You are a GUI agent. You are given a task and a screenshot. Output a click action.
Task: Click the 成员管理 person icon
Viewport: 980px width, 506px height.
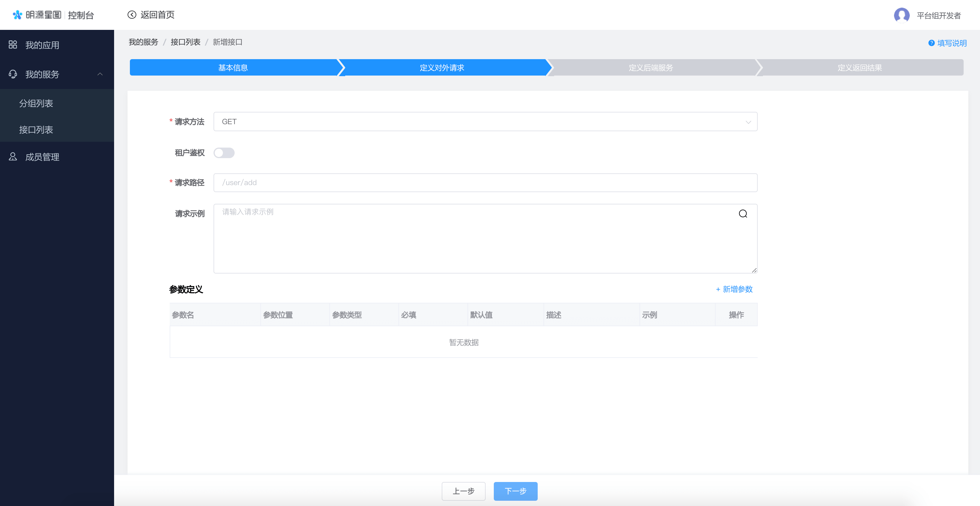(13, 157)
